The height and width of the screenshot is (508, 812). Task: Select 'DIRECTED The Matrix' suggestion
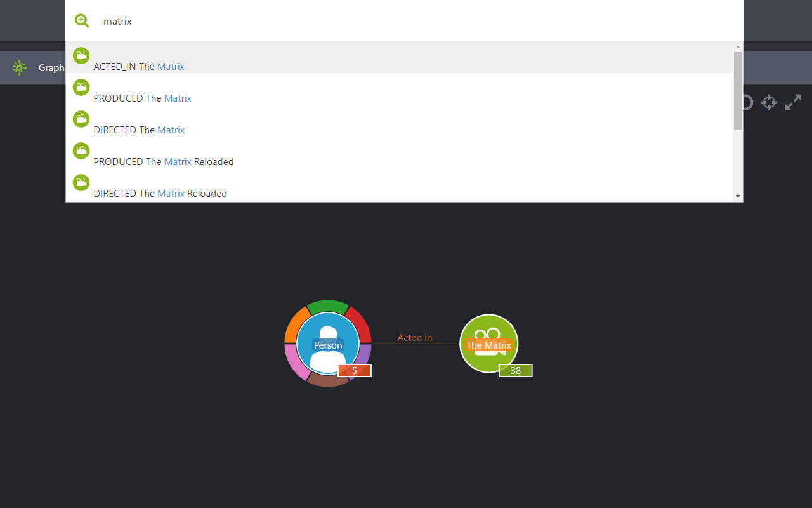point(400,121)
